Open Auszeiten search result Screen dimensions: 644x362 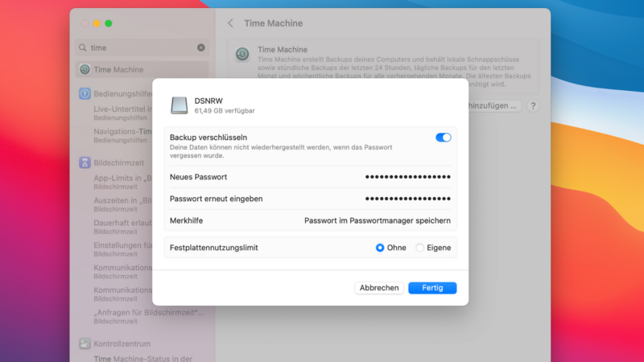[123, 205]
